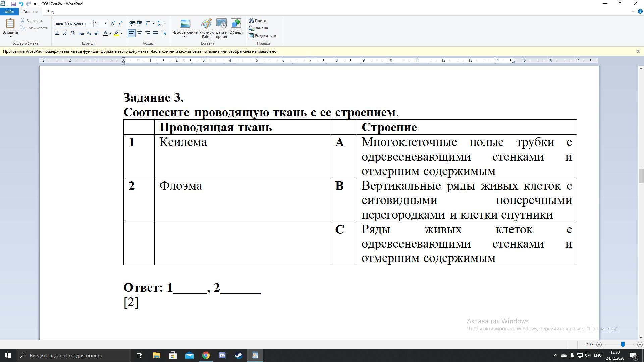The image size is (644, 362).
Task: Switch to the Главная tab
Action: coord(31,12)
